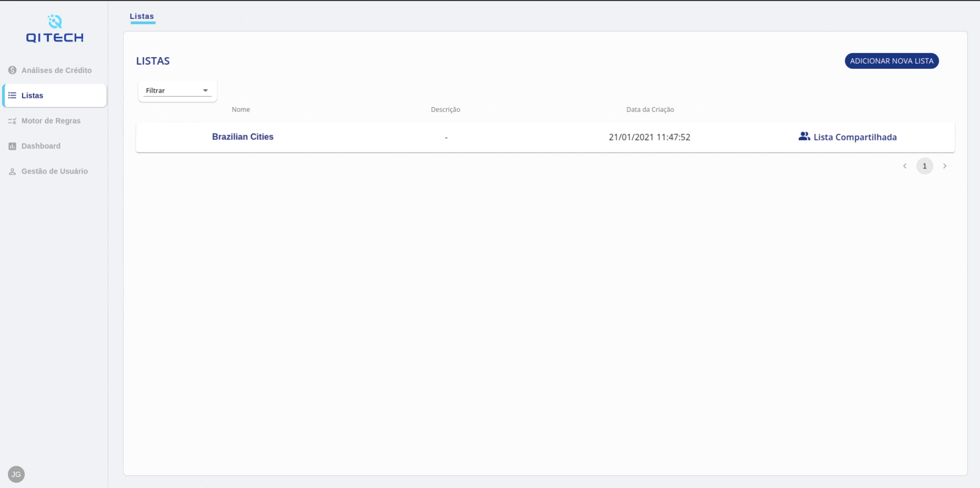
Task: Open Gestão de Usuário page
Action: tap(55, 171)
